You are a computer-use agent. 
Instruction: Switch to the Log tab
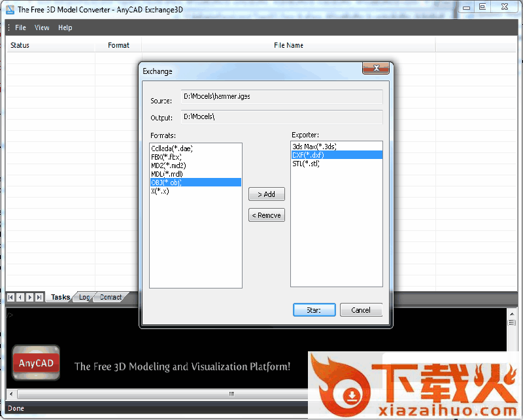pos(84,297)
